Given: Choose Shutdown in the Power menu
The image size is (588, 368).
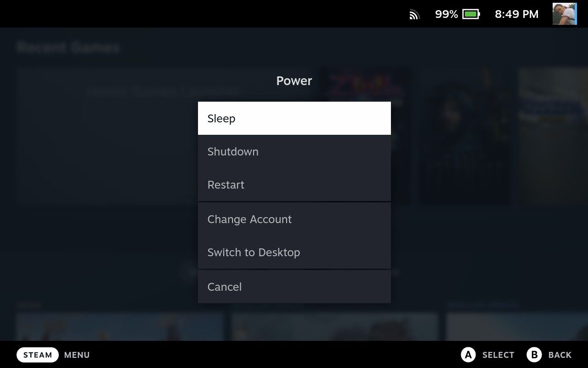Looking at the screenshot, I should coord(294,151).
